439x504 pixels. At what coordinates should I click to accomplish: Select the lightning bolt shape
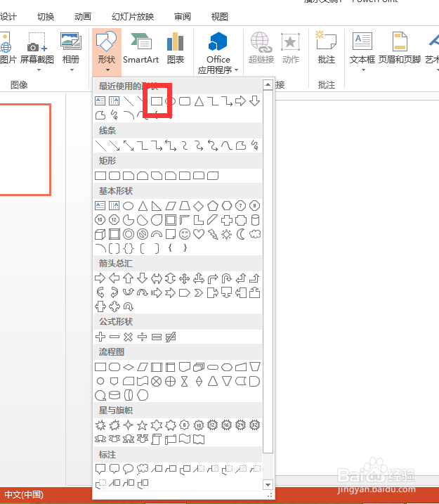[x=213, y=234]
